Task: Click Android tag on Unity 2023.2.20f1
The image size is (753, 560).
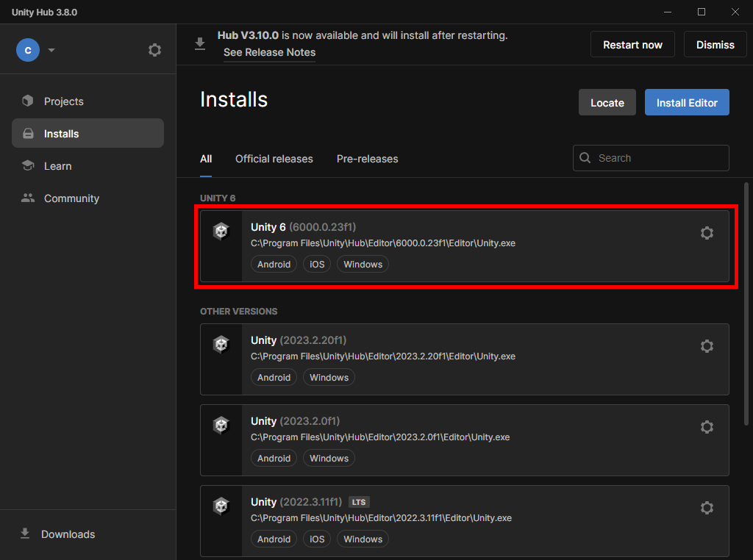Action: point(274,378)
